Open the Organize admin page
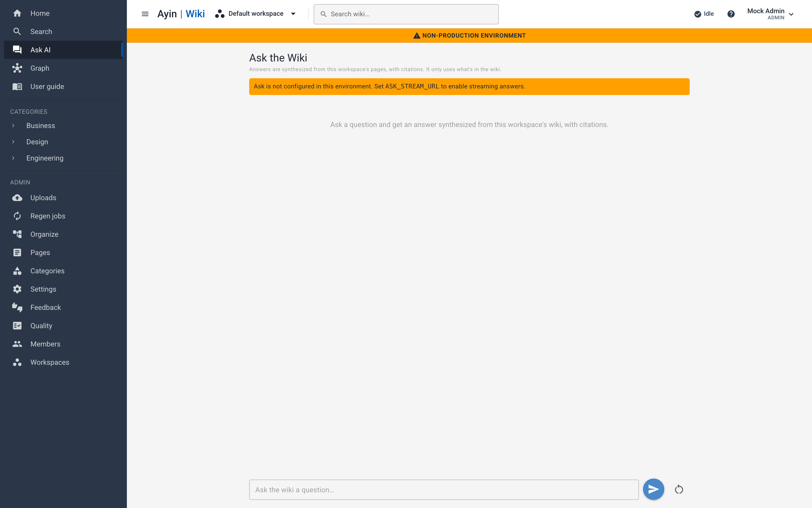Image resolution: width=812 pixels, height=508 pixels. pos(63,234)
